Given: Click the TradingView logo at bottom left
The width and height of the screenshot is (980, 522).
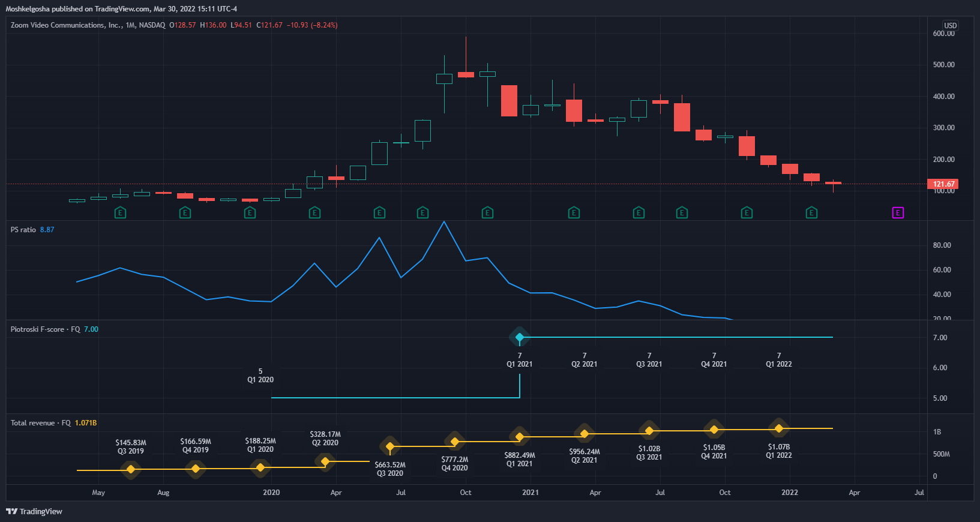Looking at the screenshot, I should point(34,511).
